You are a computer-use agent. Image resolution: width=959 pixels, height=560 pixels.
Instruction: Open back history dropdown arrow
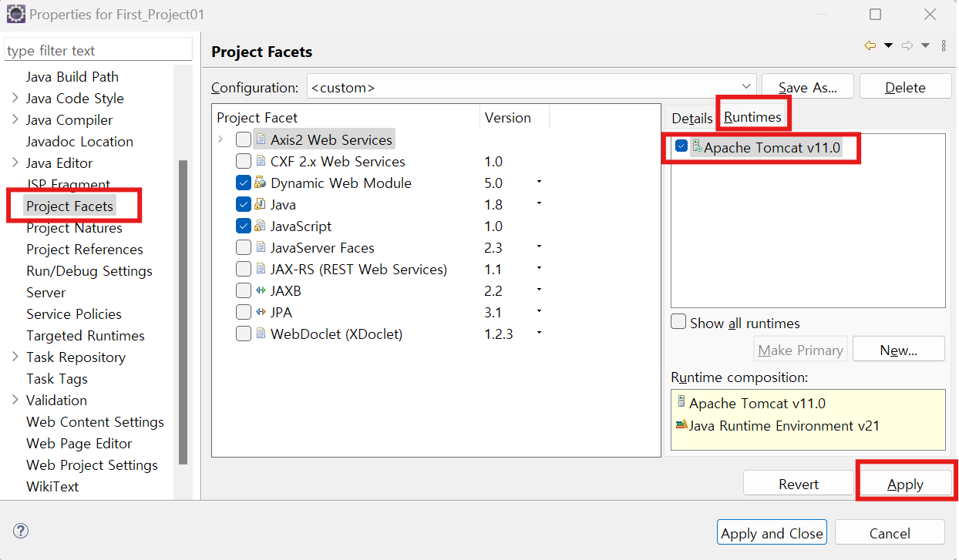point(888,46)
